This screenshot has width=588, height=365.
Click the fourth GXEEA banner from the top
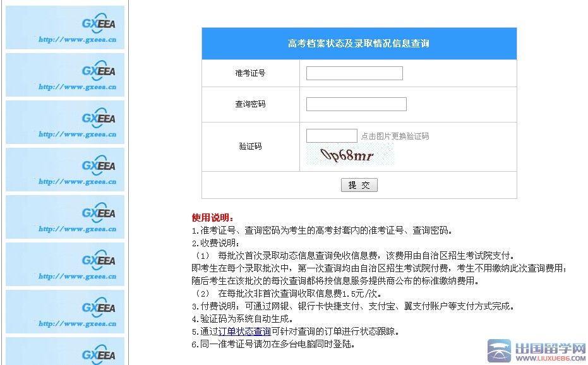(65, 169)
